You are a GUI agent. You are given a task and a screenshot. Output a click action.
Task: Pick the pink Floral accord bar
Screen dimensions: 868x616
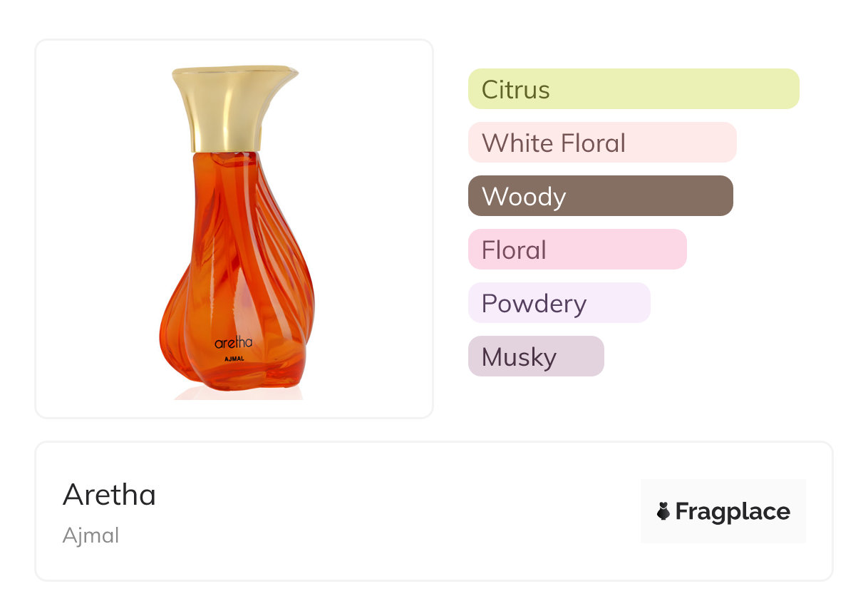tap(577, 250)
